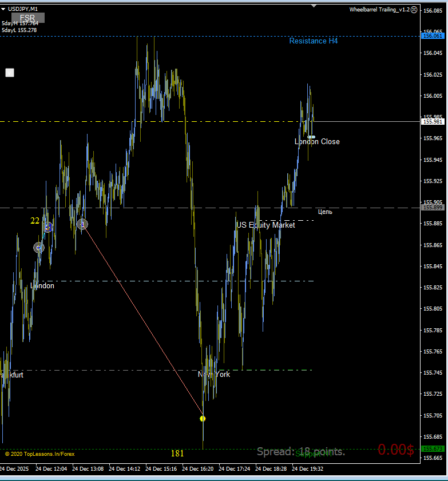Click the 24 Dec 19:32 time axis label
448x481 pixels.
click(307, 469)
